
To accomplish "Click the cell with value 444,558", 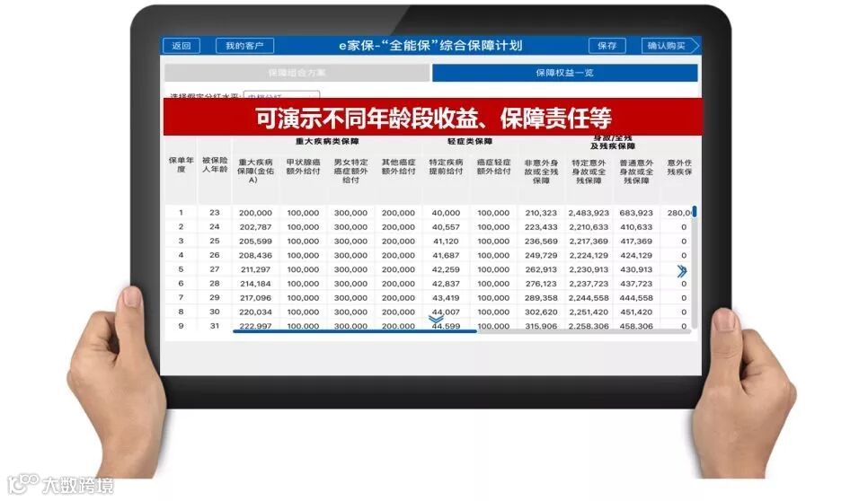I will (636, 298).
